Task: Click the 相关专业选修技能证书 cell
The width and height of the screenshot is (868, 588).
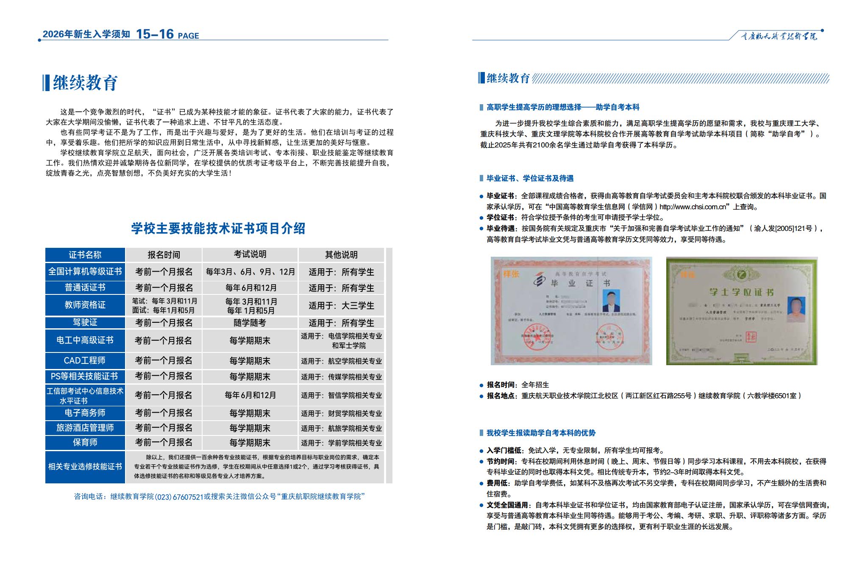Action: coord(85,466)
